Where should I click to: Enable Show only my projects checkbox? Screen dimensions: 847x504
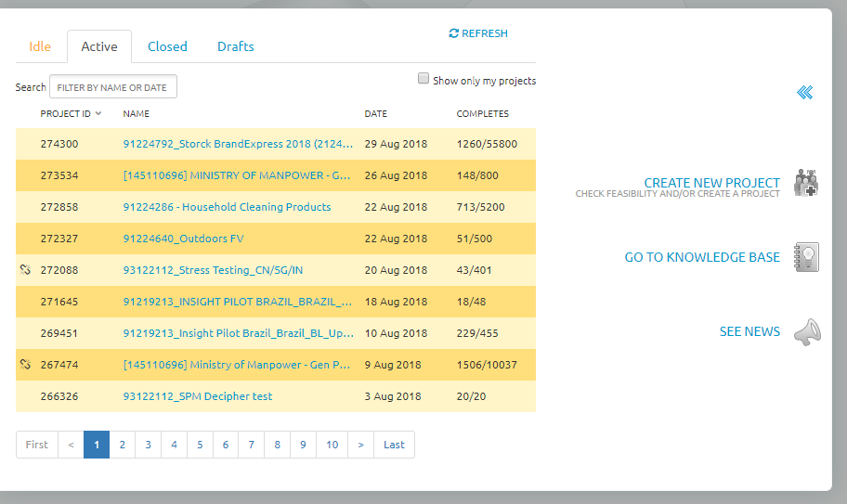423,80
